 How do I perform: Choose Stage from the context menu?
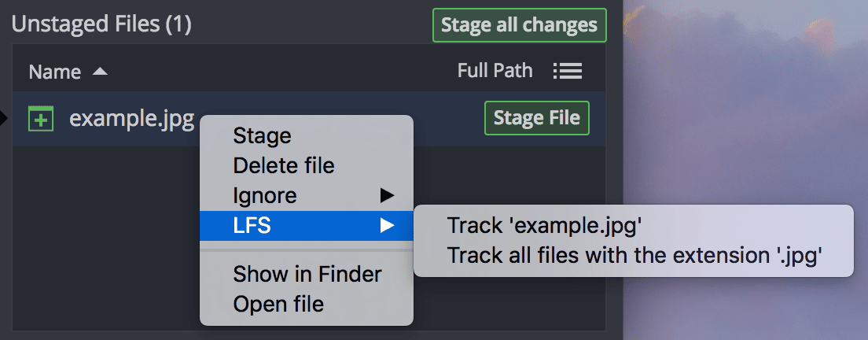coord(262,136)
